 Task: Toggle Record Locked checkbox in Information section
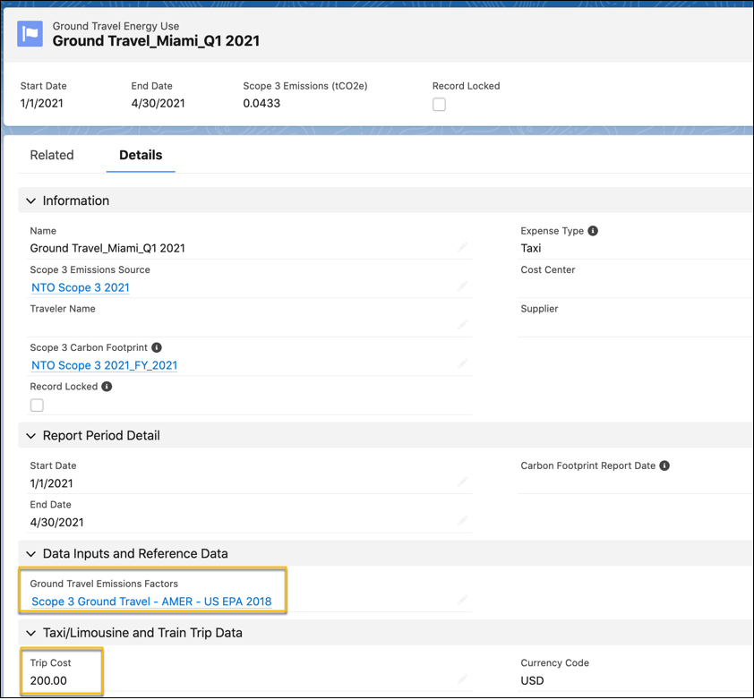click(x=37, y=405)
